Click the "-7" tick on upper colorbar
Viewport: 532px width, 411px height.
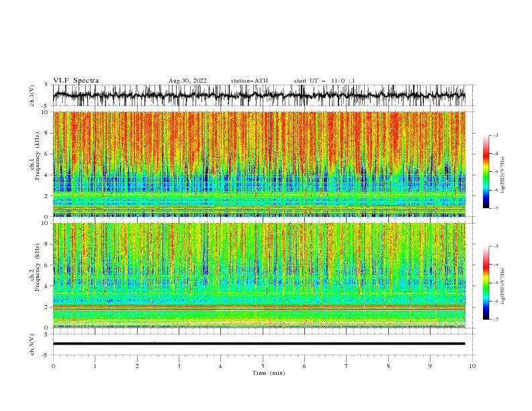[495, 208]
